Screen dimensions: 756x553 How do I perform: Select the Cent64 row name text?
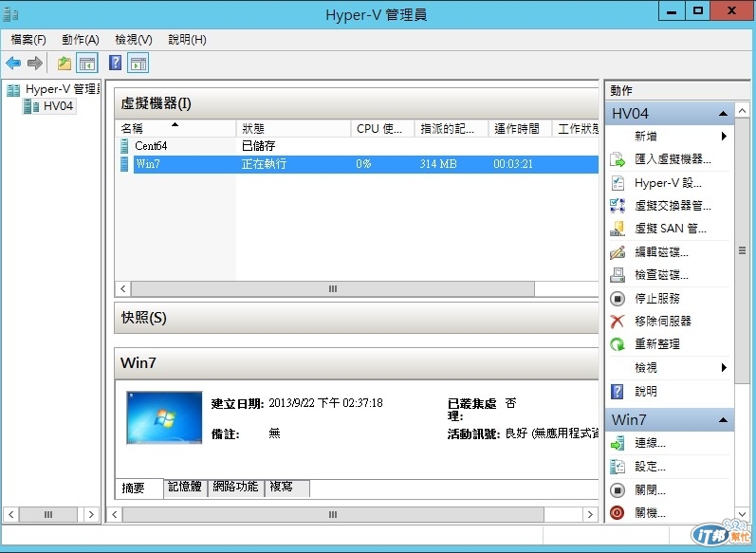pos(151,146)
